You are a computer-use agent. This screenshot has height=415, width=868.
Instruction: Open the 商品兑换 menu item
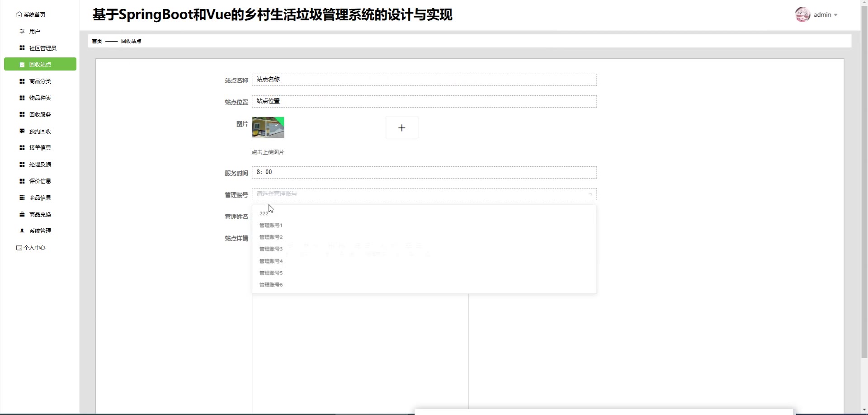click(40, 214)
